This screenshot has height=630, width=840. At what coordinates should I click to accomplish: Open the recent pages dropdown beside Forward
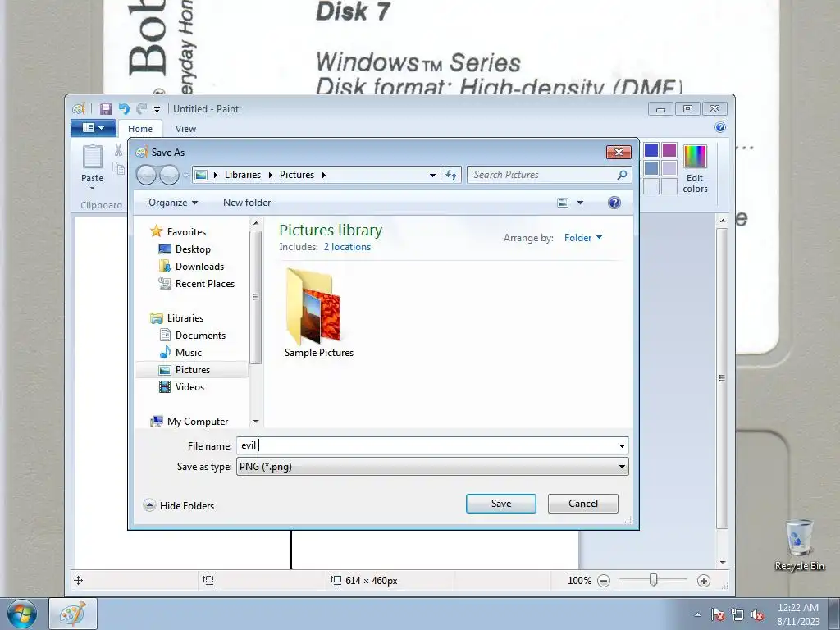186,175
